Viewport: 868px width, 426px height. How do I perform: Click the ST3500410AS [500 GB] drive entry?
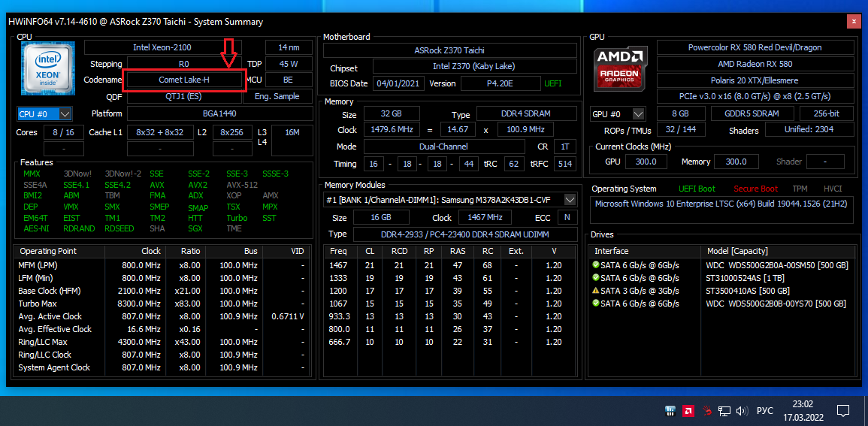pyautogui.click(x=748, y=291)
